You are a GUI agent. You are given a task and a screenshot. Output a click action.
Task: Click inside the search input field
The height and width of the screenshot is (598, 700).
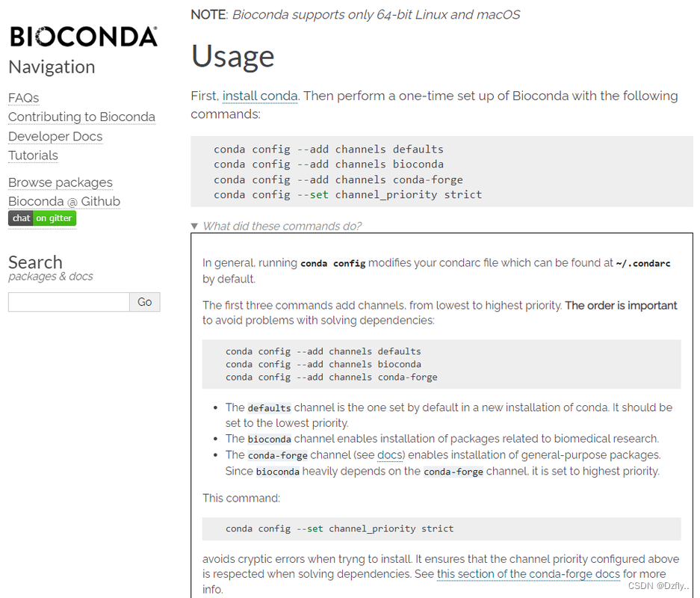point(68,302)
